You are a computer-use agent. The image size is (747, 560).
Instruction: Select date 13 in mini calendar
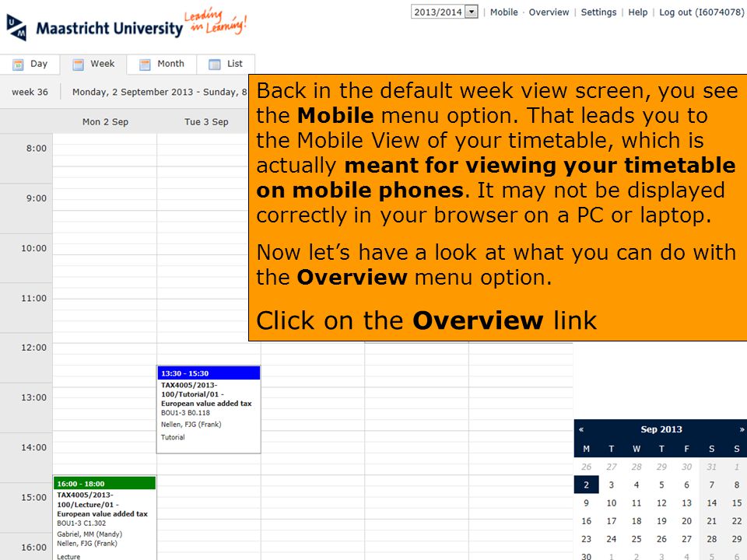pyautogui.click(x=686, y=503)
